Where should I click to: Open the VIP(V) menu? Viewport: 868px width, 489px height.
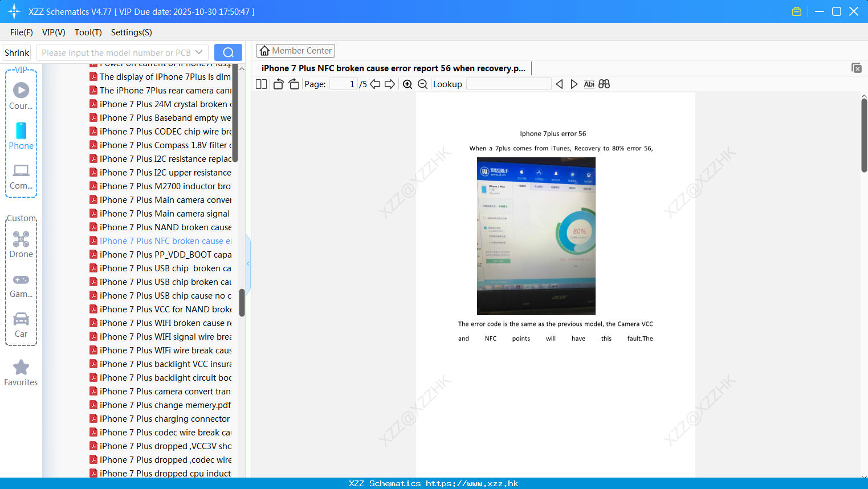click(54, 32)
